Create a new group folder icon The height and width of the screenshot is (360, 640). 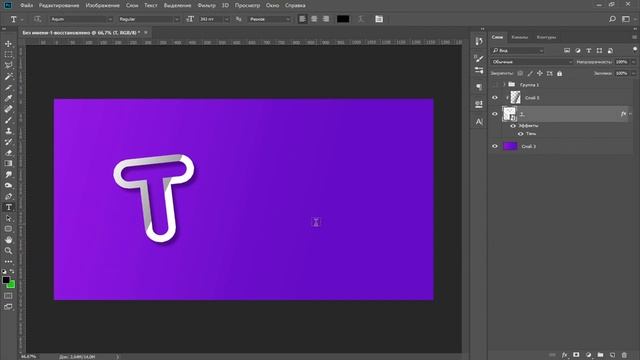(600, 355)
